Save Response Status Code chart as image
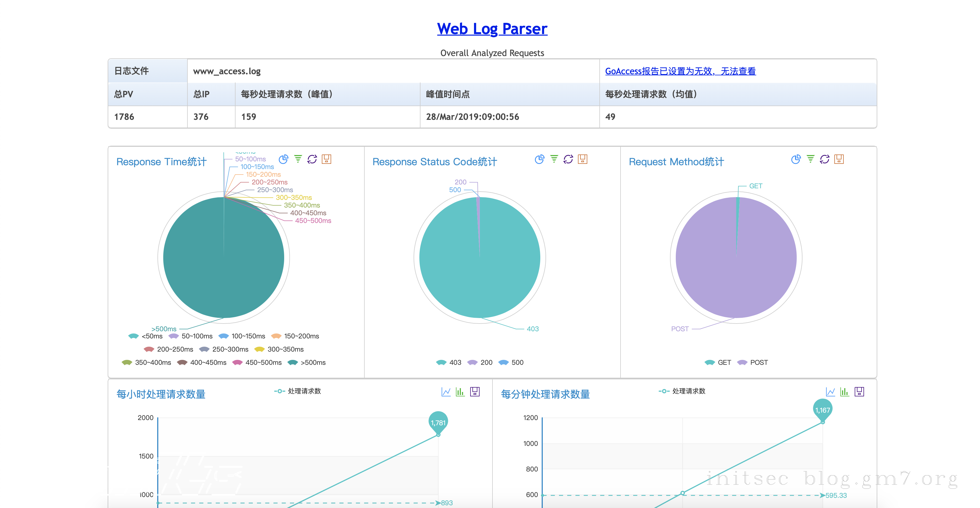This screenshot has width=980, height=508. [582, 159]
